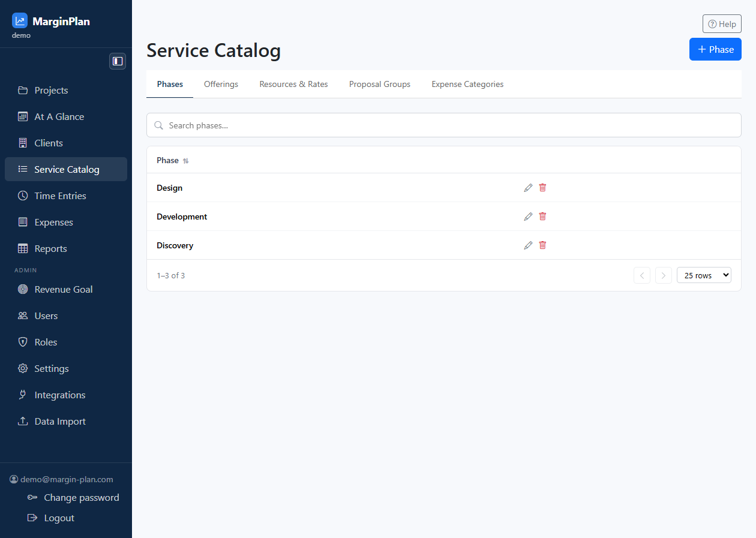Delete the Discovery phase with trash icon
Screen dimensions: 756x538
[542, 245]
